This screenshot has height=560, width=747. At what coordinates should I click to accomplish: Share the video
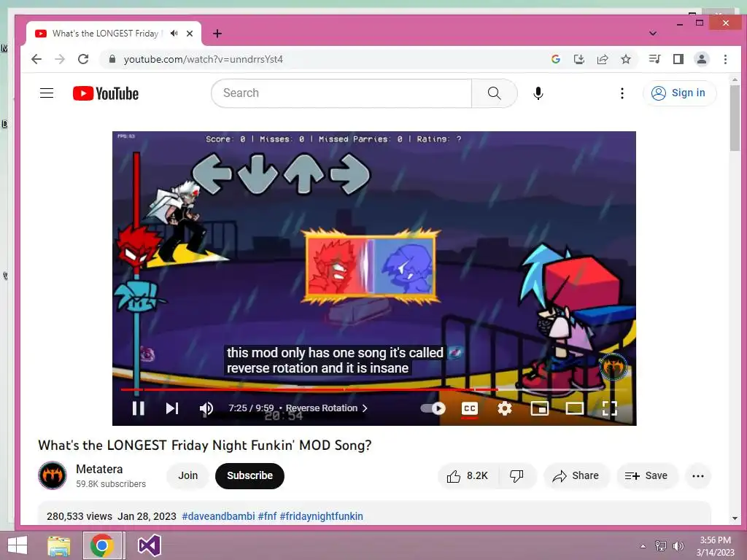coord(576,475)
